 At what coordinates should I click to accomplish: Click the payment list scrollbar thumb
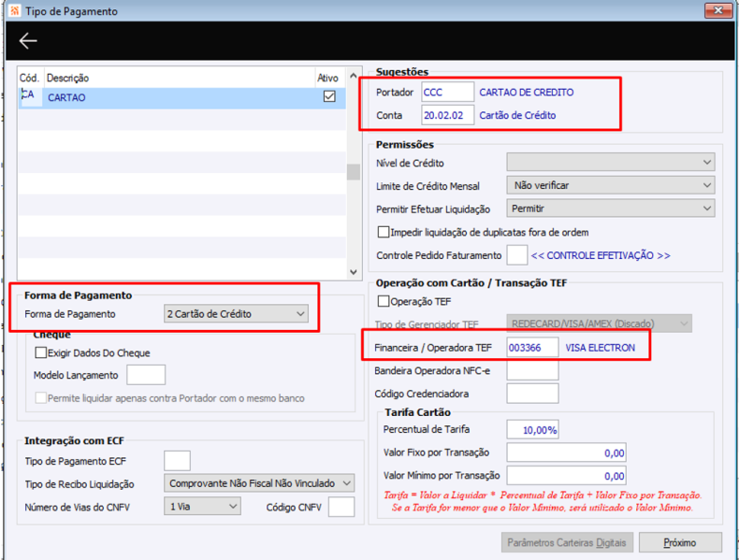[354, 172]
